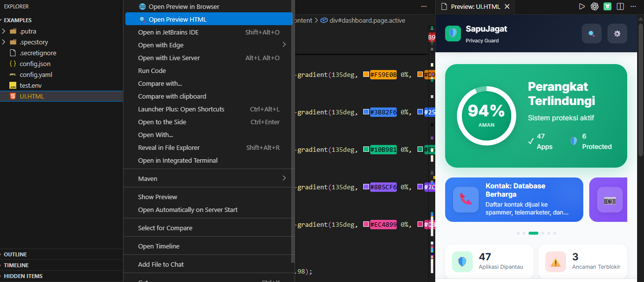Open the Maven submenu arrow
644x282 pixels.
(x=284, y=178)
